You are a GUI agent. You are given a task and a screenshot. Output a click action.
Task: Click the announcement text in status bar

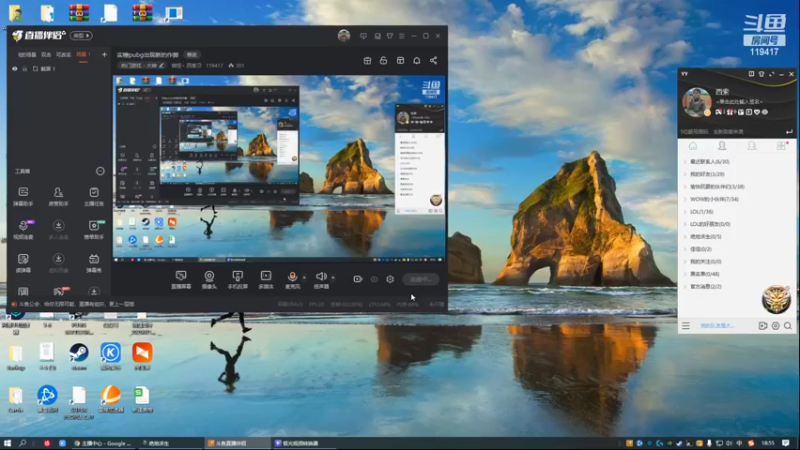click(77, 304)
